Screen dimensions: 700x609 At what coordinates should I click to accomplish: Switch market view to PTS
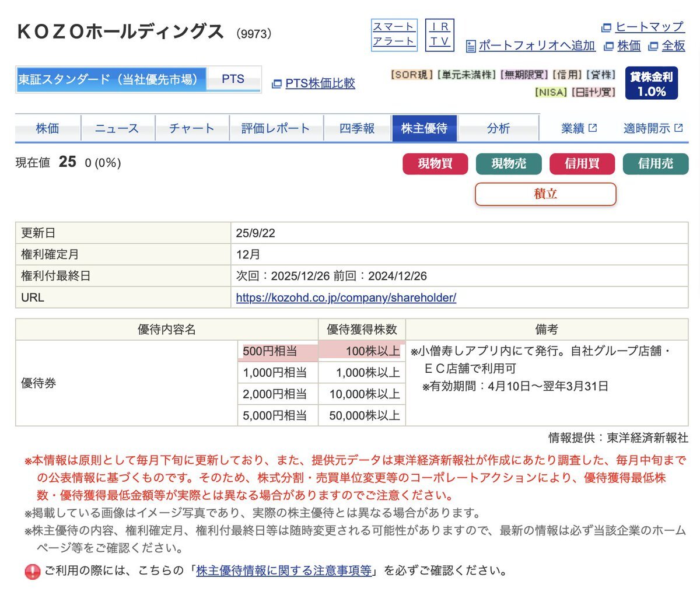pyautogui.click(x=233, y=79)
